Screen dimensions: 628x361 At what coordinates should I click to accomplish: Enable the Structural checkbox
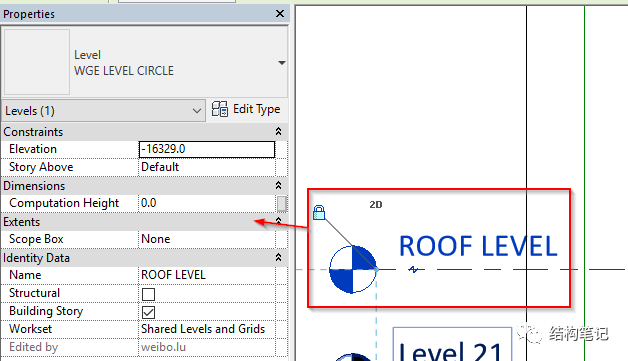[x=149, y=294]
